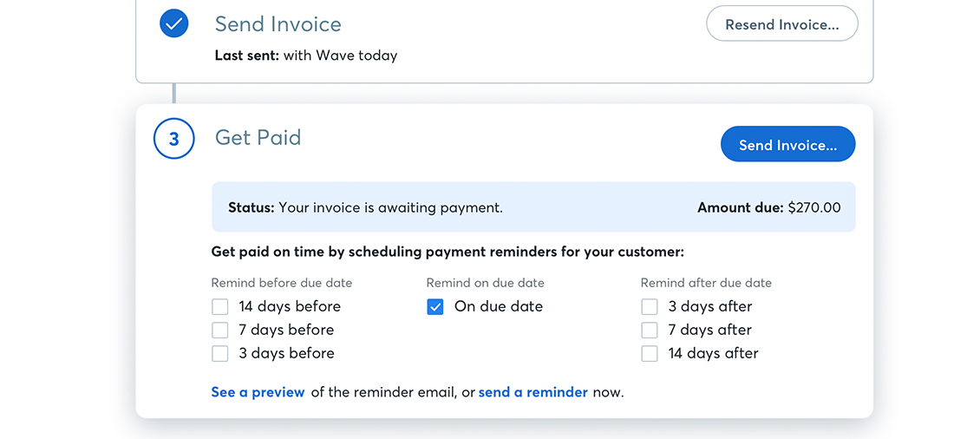
Task: Click the Remind before due date label
Action: point(282,284)
